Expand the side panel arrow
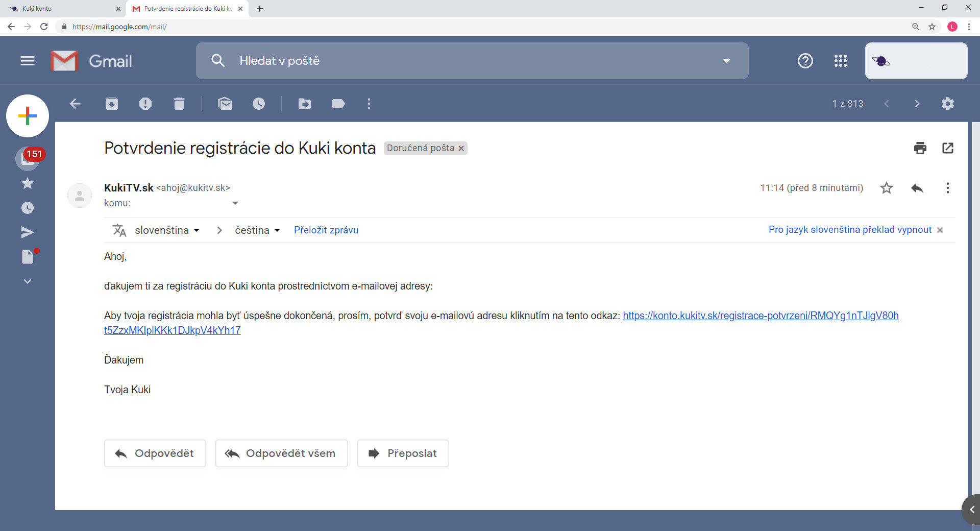Image resolution: width=980 pixels, height=531 pixels. 972,510
